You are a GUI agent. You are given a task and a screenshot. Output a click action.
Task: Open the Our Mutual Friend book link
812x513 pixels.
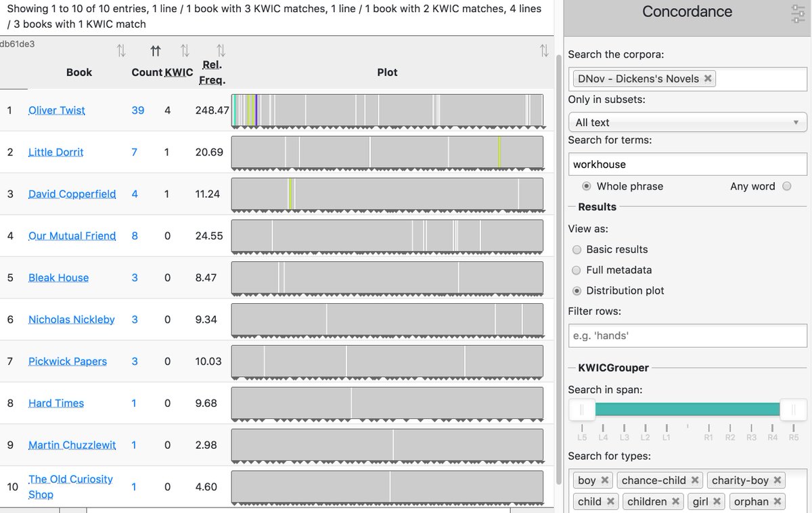(72, 236)
